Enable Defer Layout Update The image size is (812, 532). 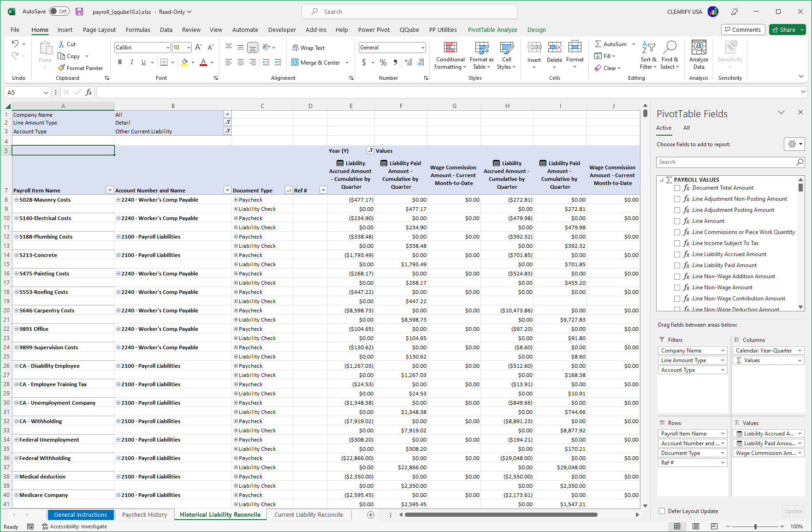point(661,511)
